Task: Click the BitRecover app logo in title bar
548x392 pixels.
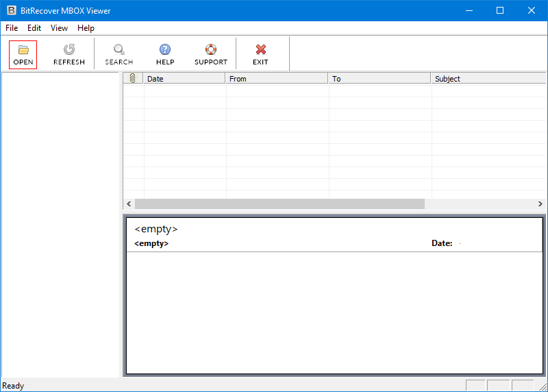Action: (12, 10)
